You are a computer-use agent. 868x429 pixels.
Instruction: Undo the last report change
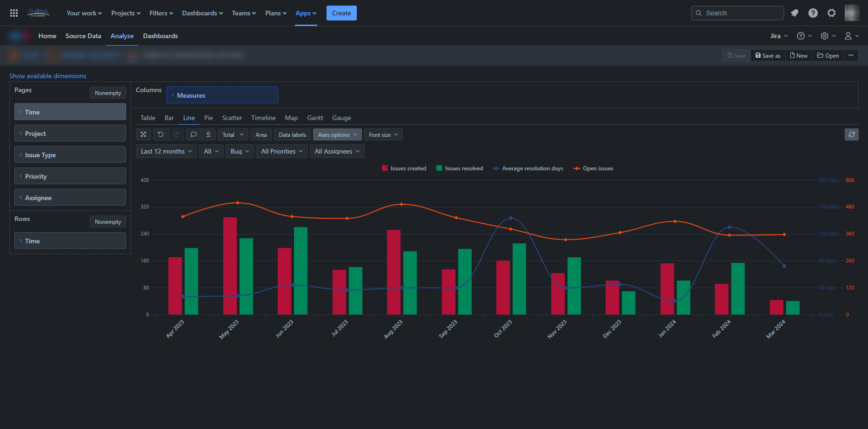tap(160, 134)
